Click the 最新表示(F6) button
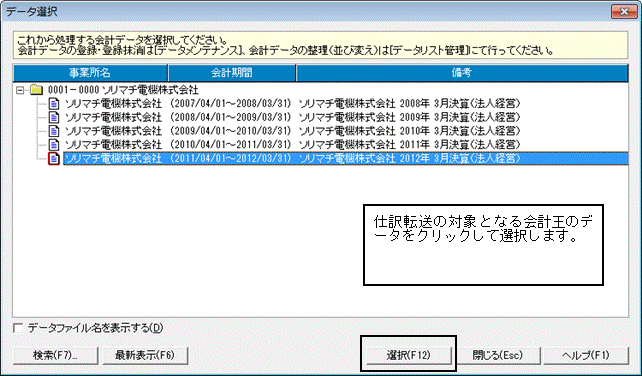Viewport: 642px width, 376px height. [145, 356]
